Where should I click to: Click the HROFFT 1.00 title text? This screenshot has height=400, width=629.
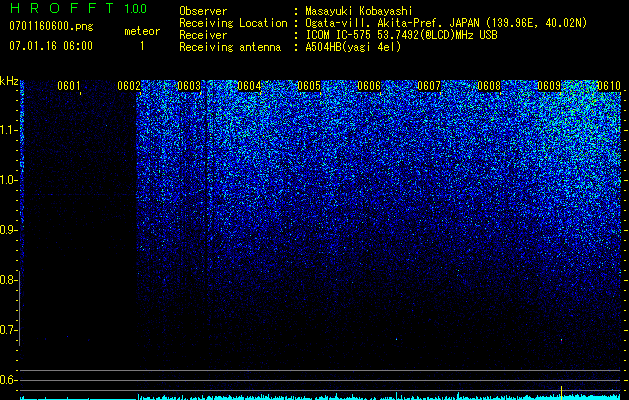click(x=78, y=8)
